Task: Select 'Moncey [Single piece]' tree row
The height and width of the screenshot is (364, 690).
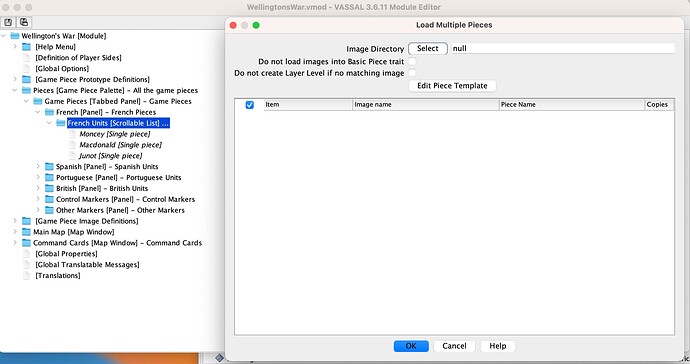Action: (114, 134)
